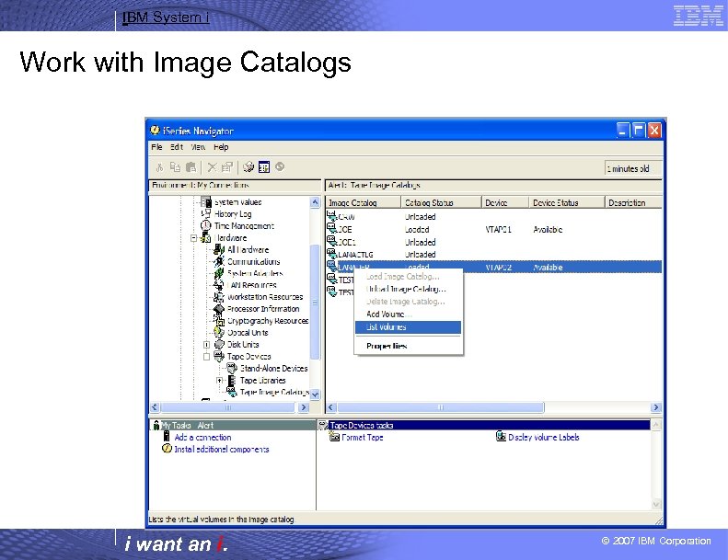
Task: Click the Format Tape task icon
Action: point(334,437)
